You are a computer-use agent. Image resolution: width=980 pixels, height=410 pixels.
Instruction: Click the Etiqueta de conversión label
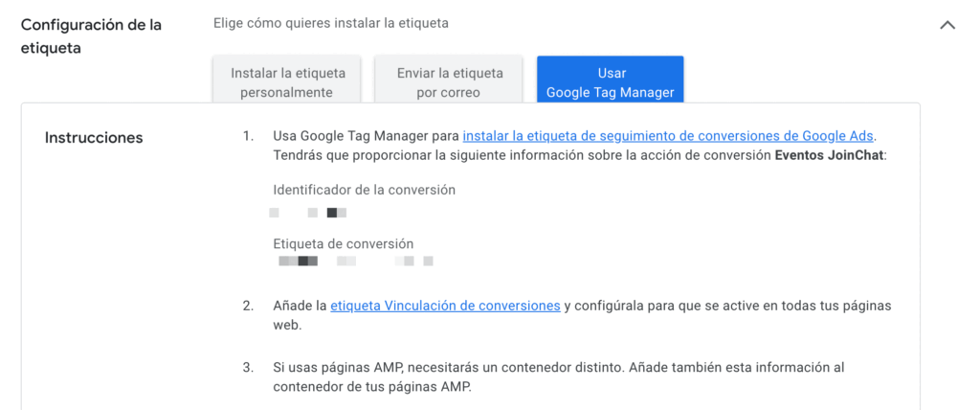(343, 243)
